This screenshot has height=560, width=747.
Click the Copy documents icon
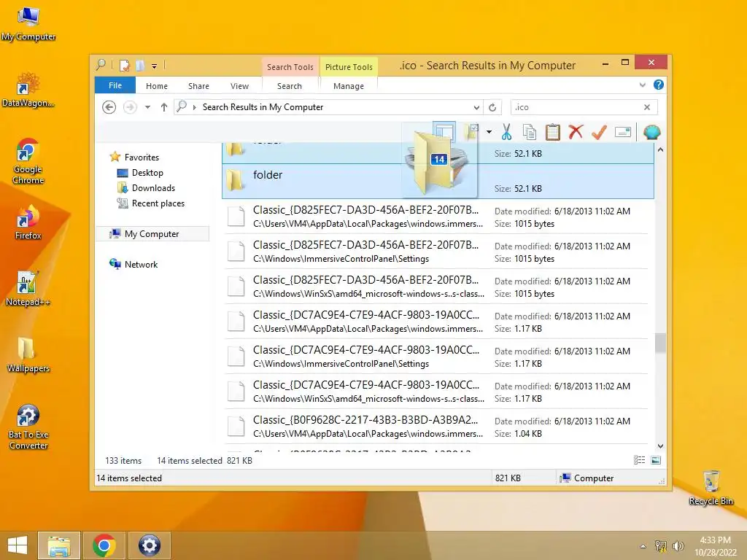point(530,132)
